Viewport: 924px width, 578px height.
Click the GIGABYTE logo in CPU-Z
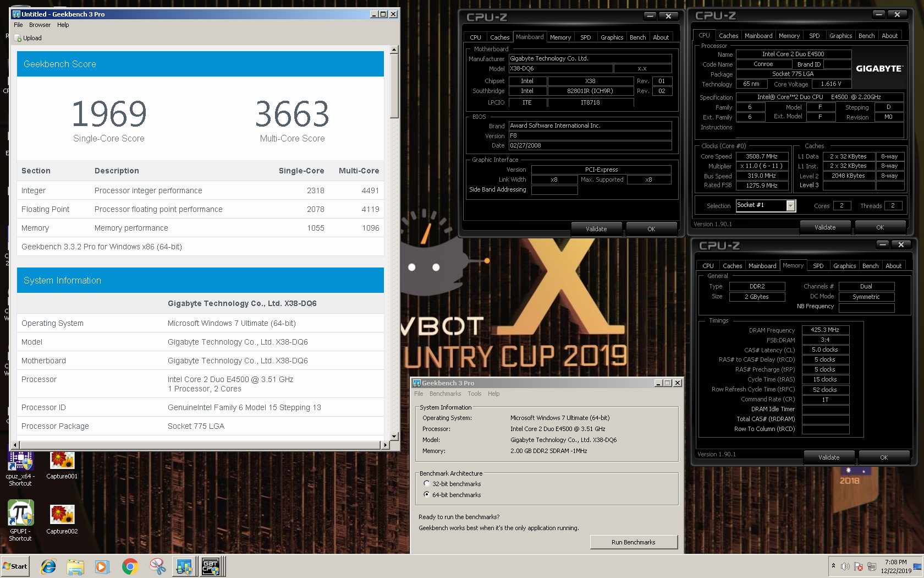(879, 68)
